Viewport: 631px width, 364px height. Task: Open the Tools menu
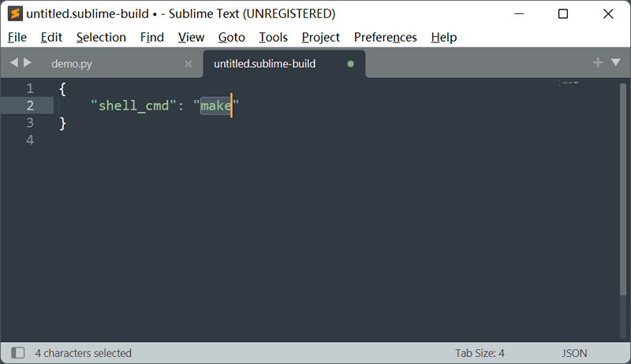273,37
